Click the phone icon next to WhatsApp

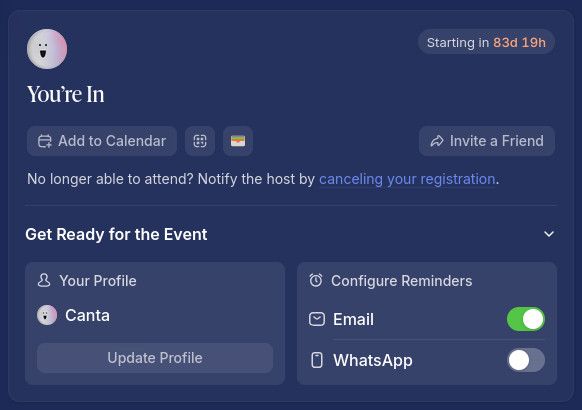(317, 360)
